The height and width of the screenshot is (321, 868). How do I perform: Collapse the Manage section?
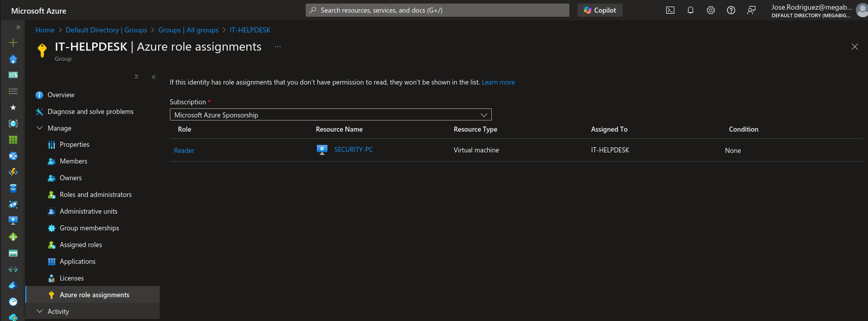coord(40,128)
